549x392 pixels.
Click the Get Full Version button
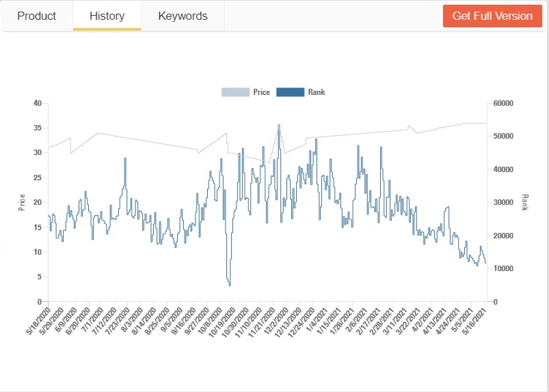pos(492,16)
